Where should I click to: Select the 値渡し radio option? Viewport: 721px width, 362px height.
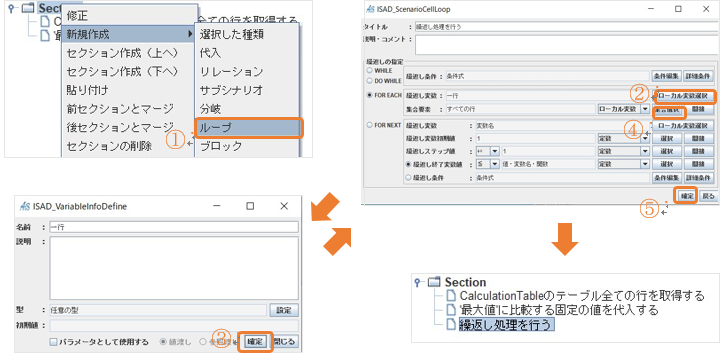click(163, 342)
